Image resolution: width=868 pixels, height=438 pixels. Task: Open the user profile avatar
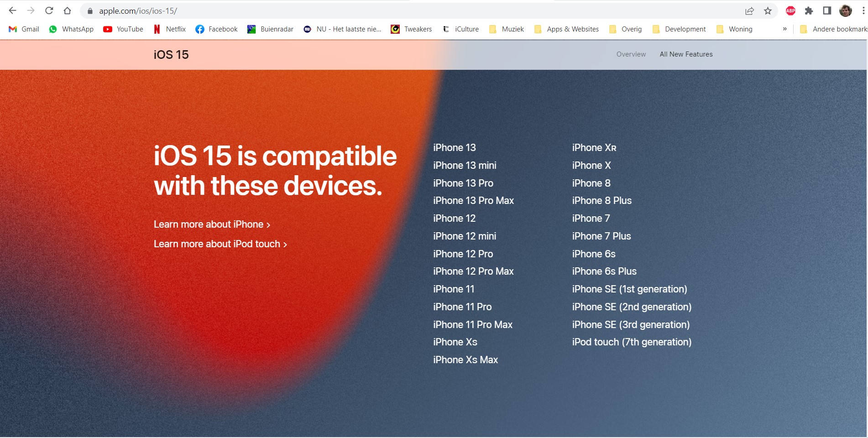pyautogui.click(x=846, y=11)
